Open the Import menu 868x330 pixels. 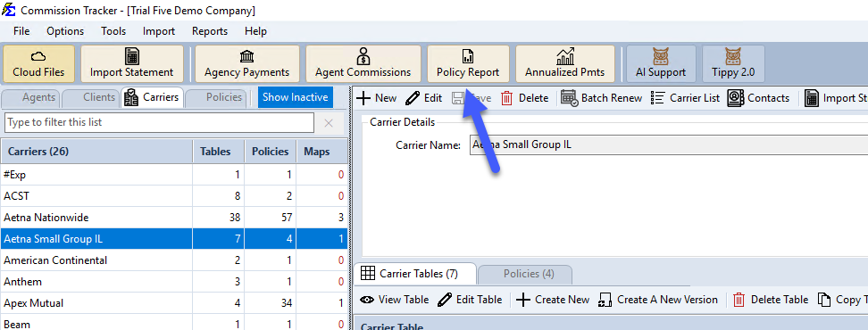[x=159, y=31]
